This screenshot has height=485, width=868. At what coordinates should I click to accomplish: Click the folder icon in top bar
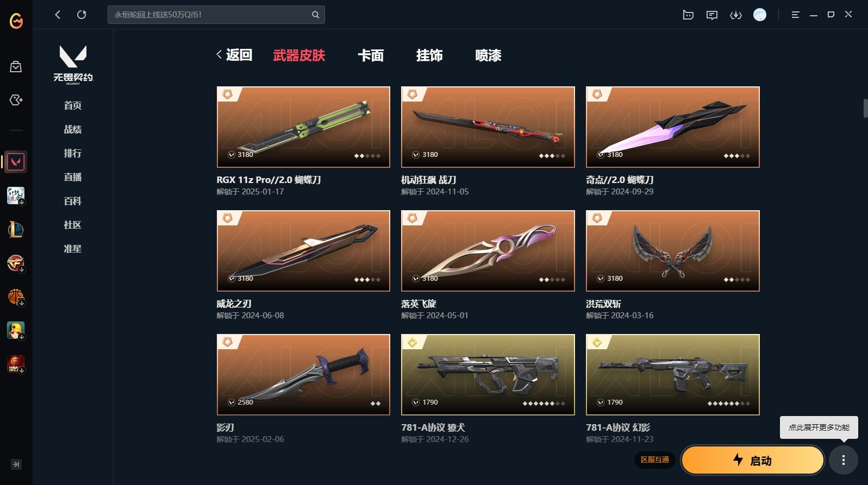coord(688,15)
